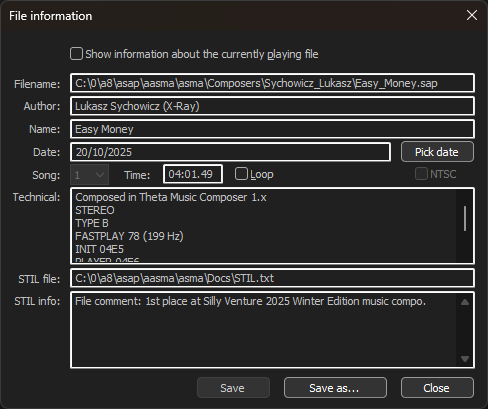Screen dimensions: 488x409
Task: Click the Save button
Action: [233, 388]
